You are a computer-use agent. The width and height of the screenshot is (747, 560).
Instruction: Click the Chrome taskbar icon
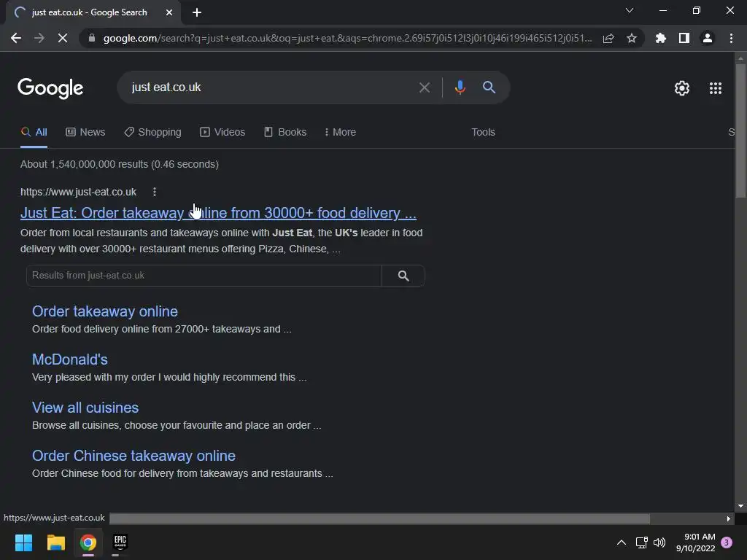pyautogui.click(x=88, y=542)
